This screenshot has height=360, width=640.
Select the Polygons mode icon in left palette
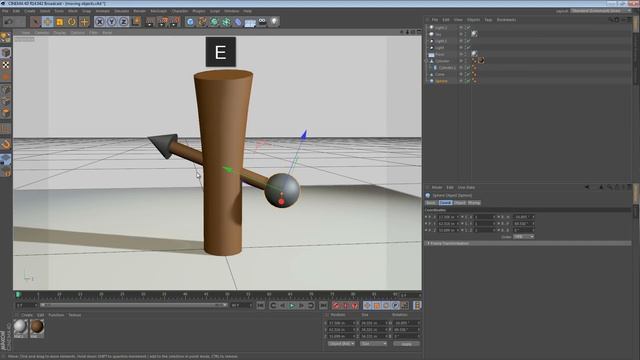(x=6, y=113)
